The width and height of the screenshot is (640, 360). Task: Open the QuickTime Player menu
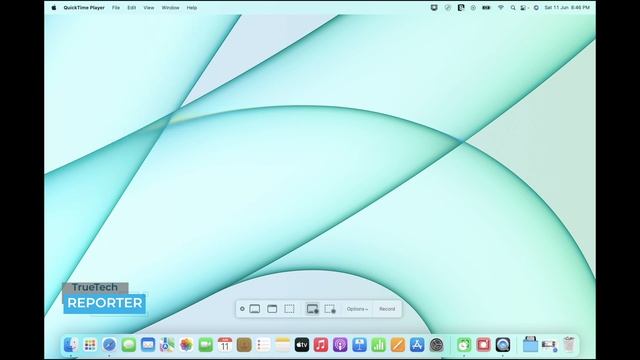click(84, 7)
